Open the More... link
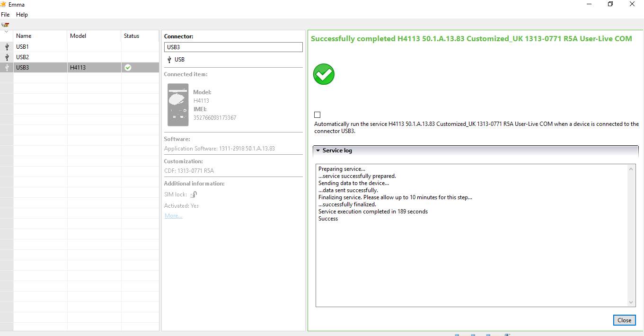This screenshot has width=644, height=336. coord(173,216)
